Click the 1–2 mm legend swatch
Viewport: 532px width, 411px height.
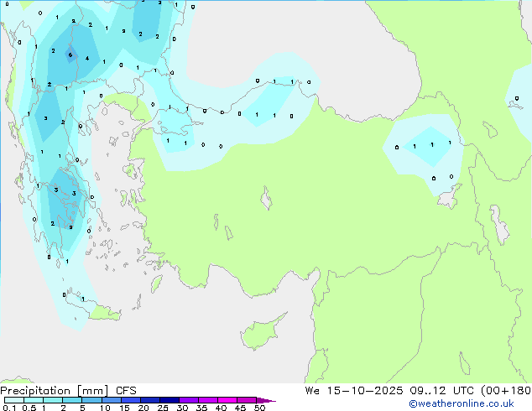53,400
